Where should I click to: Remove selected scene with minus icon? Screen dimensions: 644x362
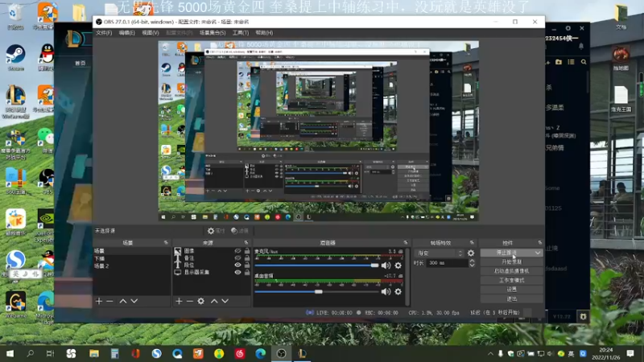[x=109, y=301]
